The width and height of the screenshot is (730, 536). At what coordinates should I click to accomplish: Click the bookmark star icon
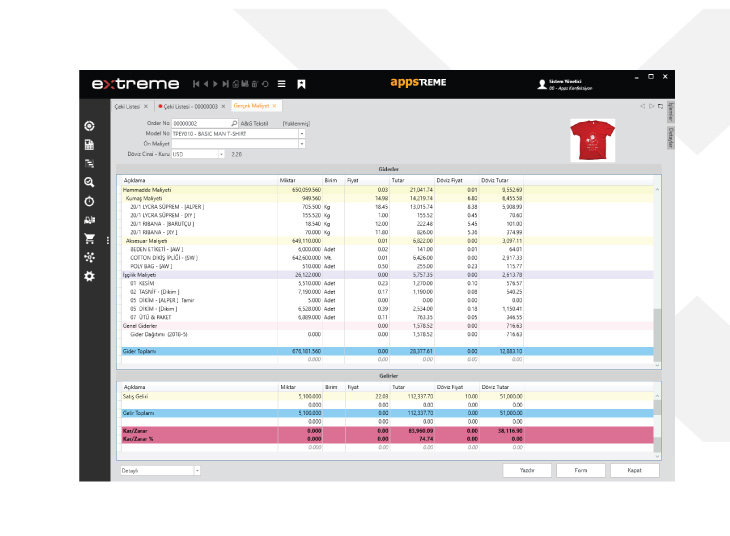click(x=301, y=84)
